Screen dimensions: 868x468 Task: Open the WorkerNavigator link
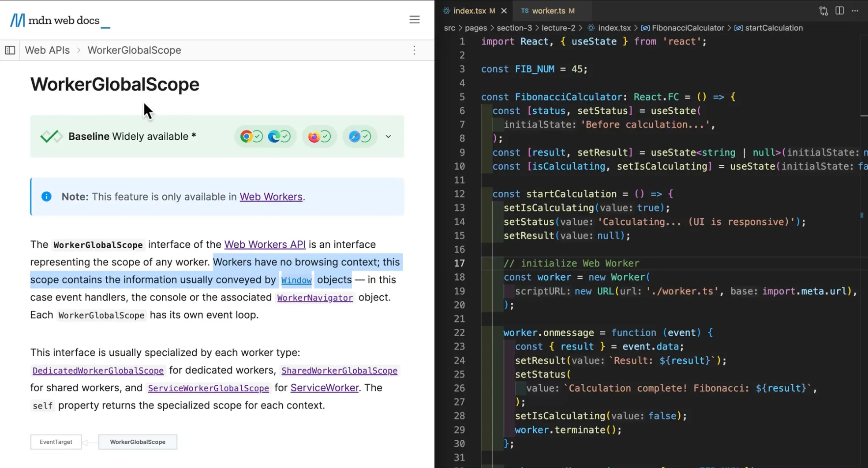(315, 298)
